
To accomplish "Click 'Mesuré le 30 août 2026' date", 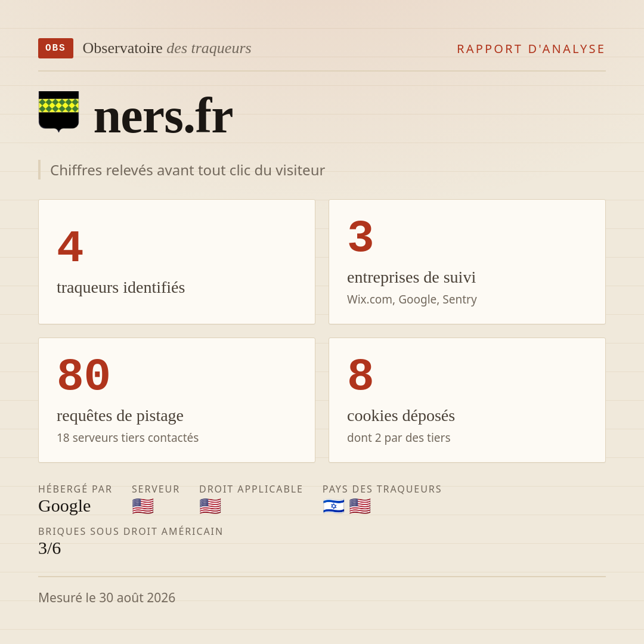I will [107, 597].
